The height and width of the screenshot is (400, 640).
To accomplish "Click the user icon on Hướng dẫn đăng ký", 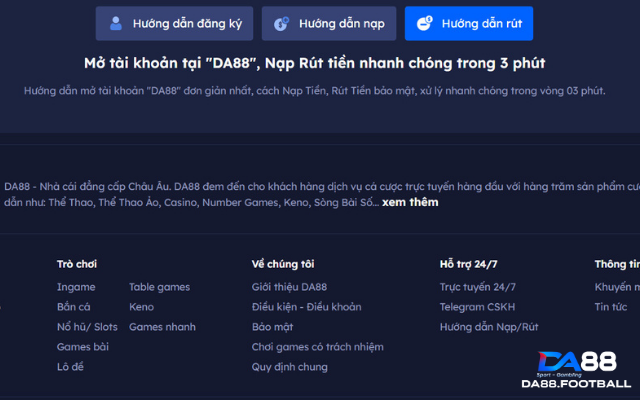I will point(116,24).
